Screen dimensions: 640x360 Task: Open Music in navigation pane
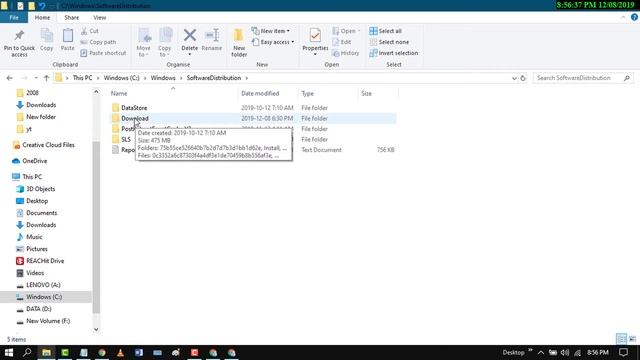(x=34, y=237)
